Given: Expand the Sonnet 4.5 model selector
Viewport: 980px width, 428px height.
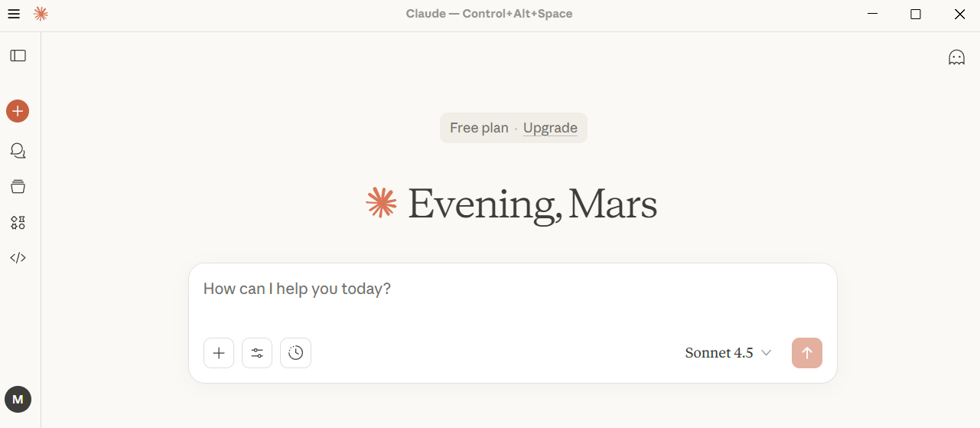Looking at the screenshot, I should [x=728, y=353].
